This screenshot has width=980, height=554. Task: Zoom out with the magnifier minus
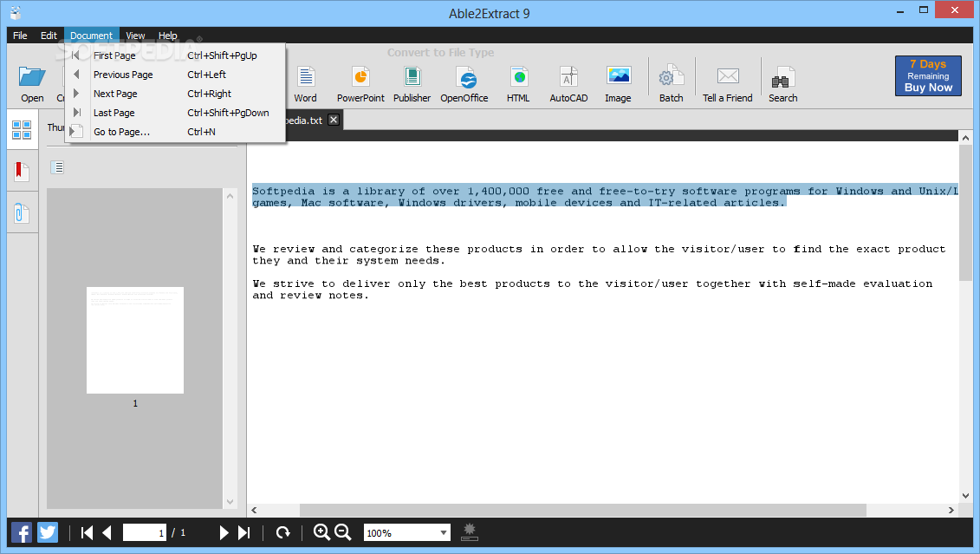[x=342, y=532]
